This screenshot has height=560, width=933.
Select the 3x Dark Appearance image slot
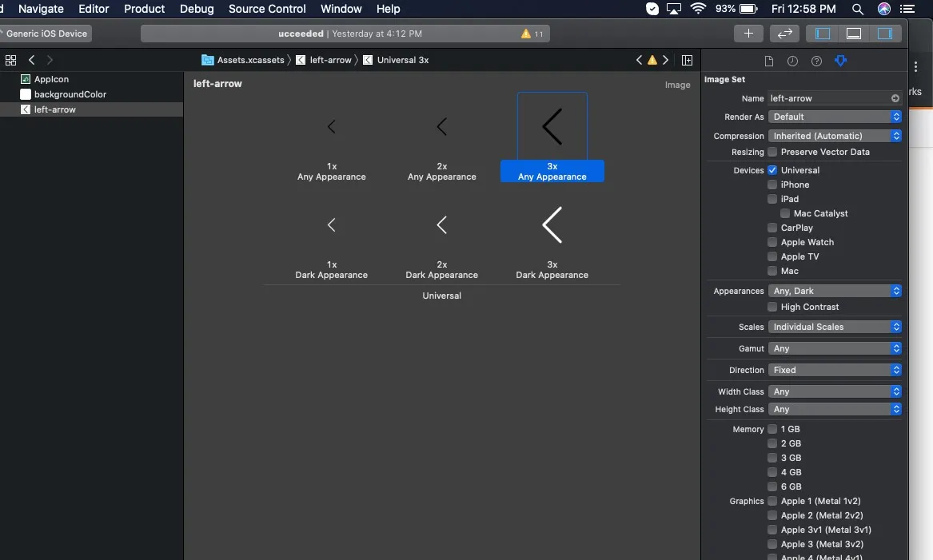552,226
